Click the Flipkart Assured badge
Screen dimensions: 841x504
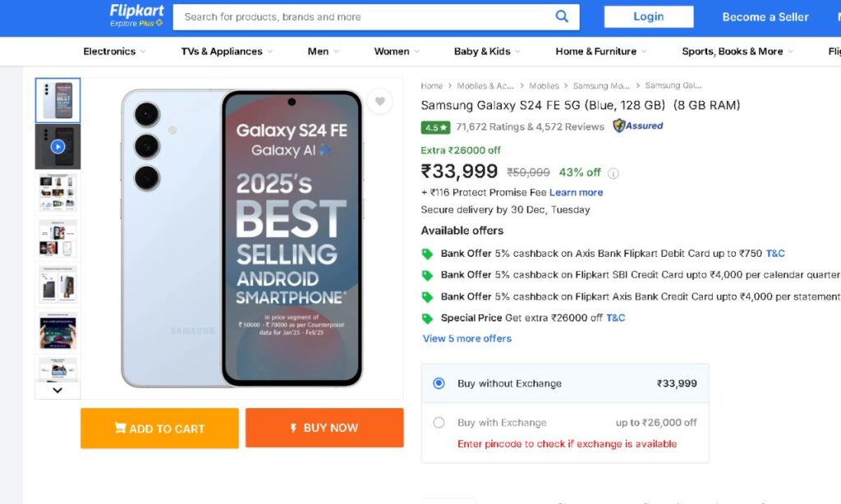[x=638, y=126]
